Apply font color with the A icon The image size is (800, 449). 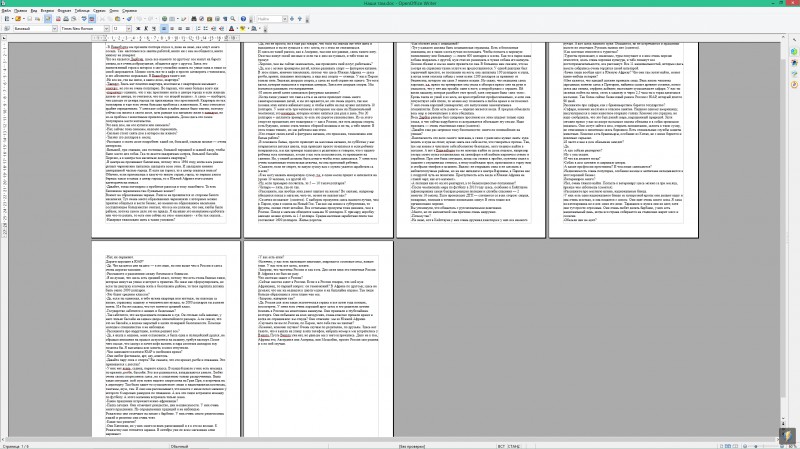[231, 29]
